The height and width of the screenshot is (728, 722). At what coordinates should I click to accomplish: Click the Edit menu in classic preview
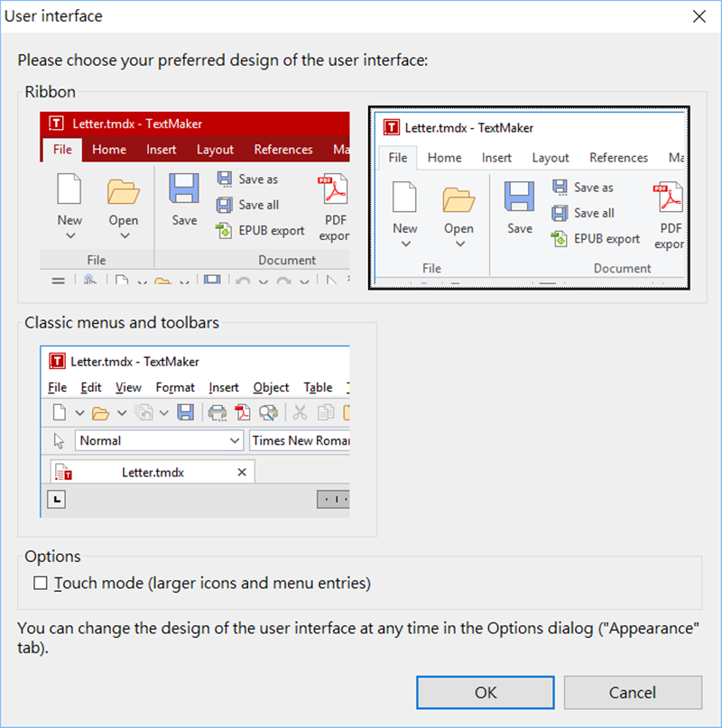pyautogui.click(x=90, y=387)
